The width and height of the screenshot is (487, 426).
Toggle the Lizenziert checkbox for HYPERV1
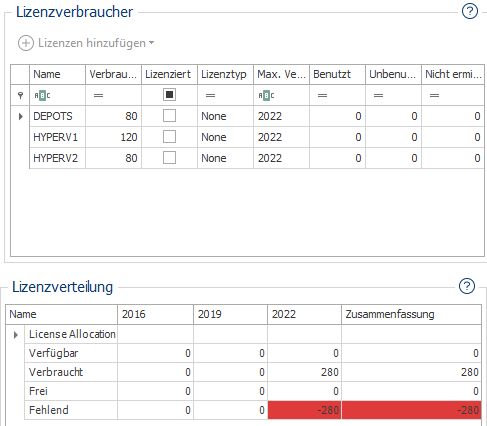coord(169,137)
